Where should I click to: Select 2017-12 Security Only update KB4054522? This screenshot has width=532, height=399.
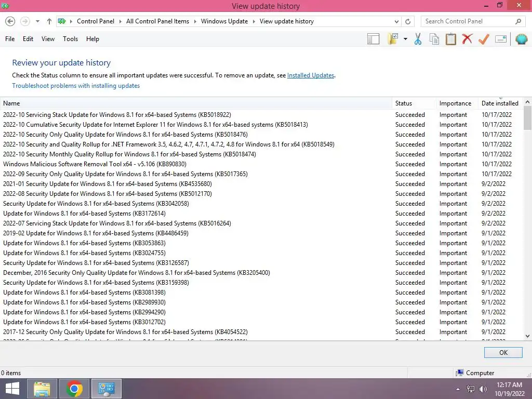click(262, 332)
